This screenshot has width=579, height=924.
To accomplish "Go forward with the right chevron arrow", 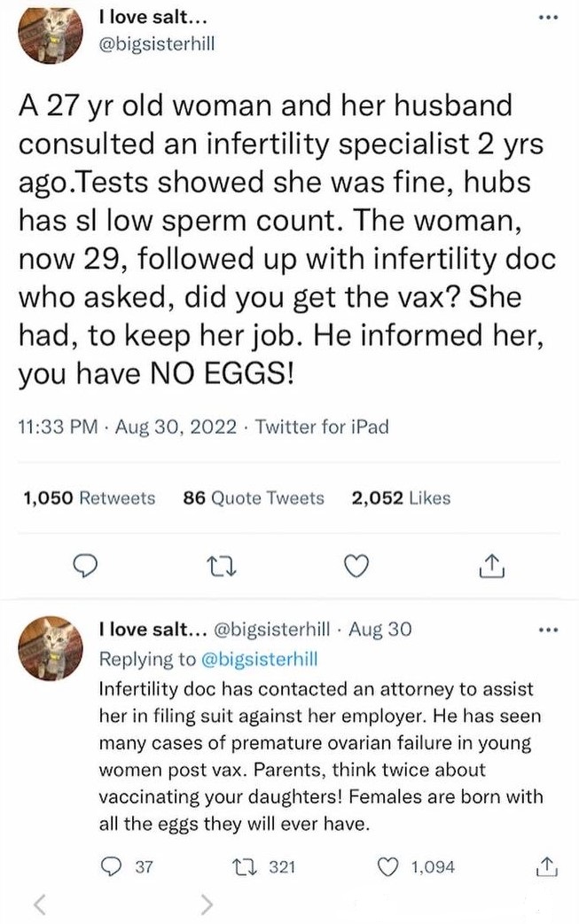I will (206, 904).
